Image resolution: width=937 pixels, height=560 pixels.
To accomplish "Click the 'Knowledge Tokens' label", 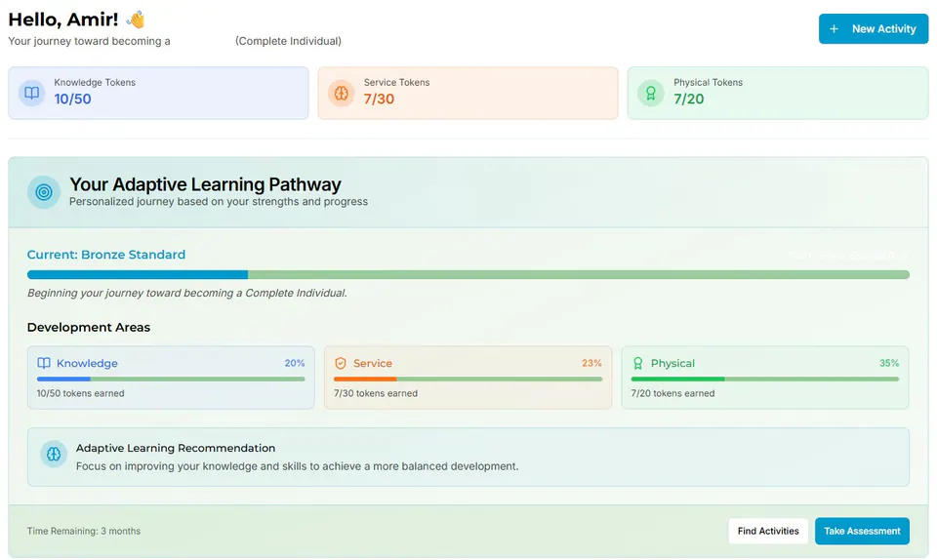I will pos(95,82).
